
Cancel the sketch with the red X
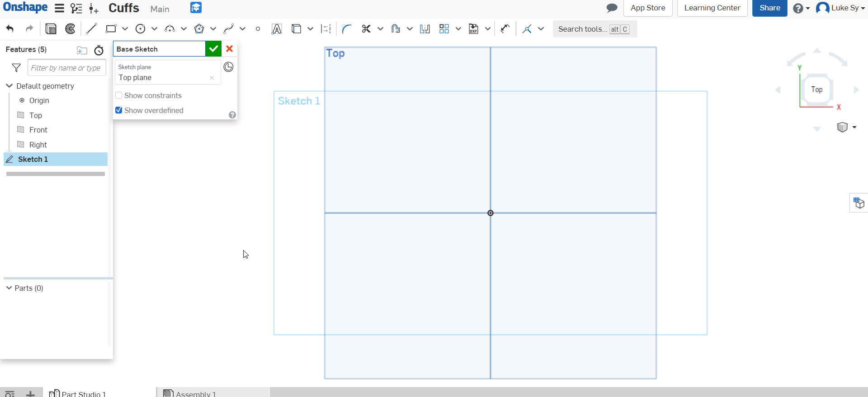point(230,49)
